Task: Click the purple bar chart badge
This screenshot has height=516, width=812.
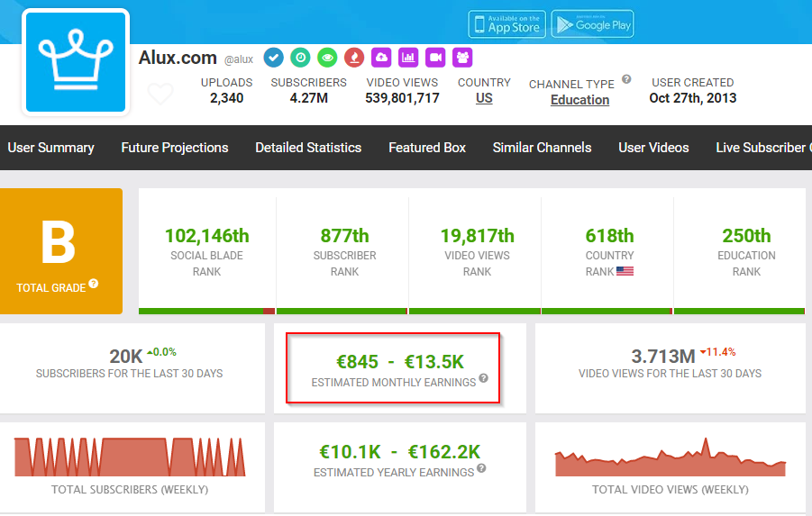Action: (x=408, y=58)
